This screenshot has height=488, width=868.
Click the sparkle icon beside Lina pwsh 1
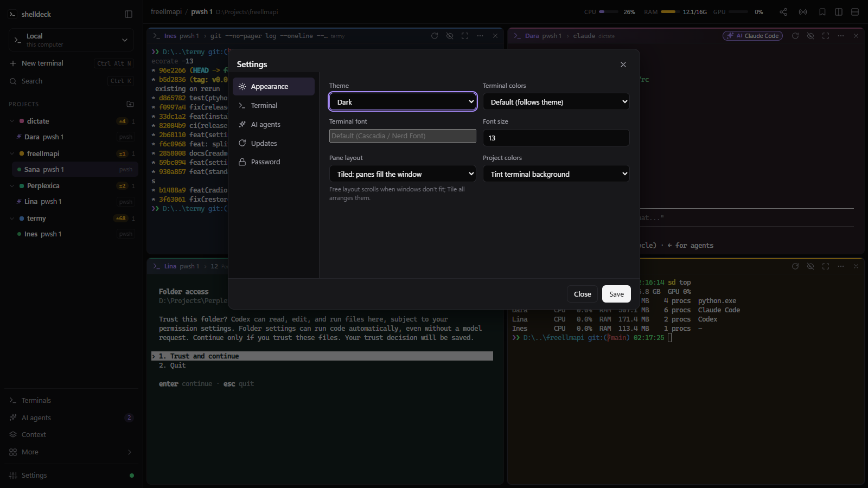tap(19, 201)
